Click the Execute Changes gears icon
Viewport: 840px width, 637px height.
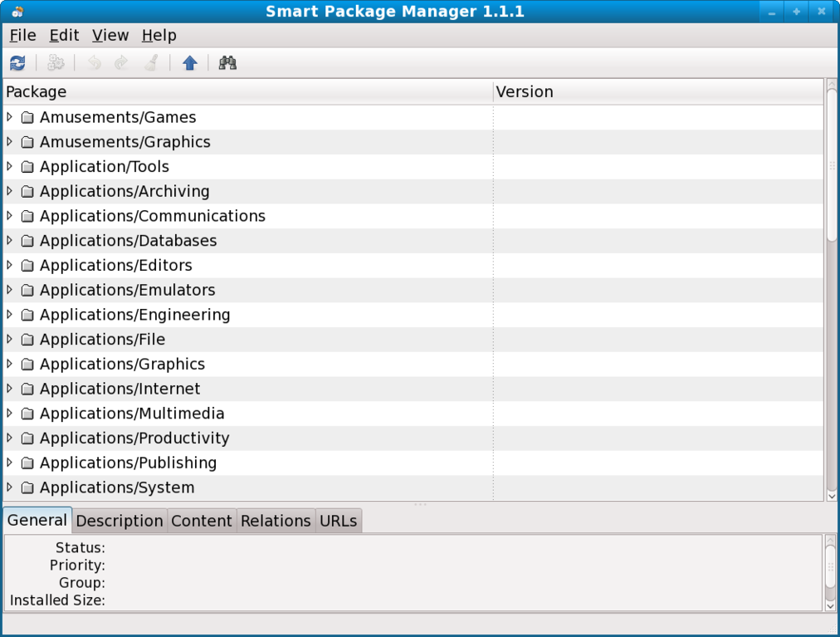[x=56, y=63]
